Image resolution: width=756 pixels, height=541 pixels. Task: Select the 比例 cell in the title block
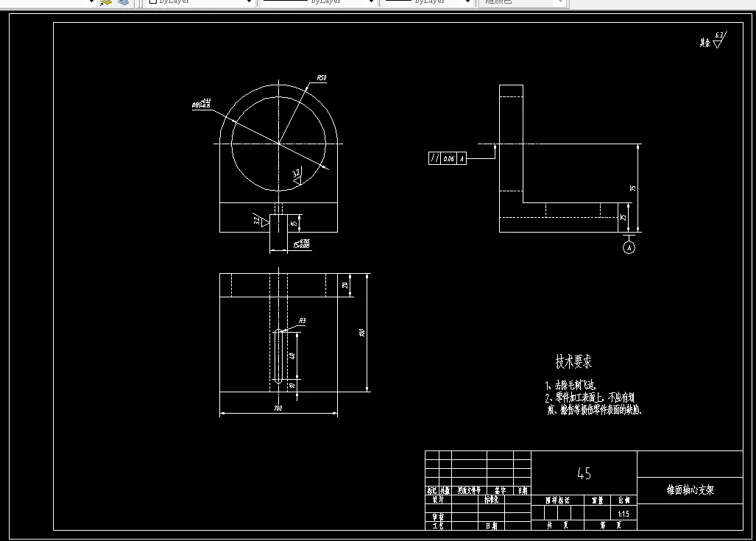pyautogui.click(x=624, y=500)
